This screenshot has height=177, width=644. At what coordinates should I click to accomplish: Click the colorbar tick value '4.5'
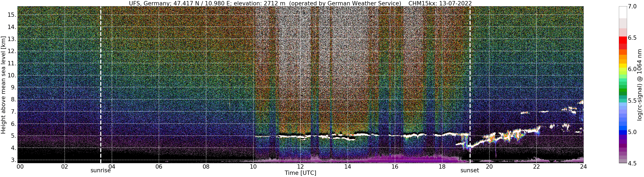[632, 163]
